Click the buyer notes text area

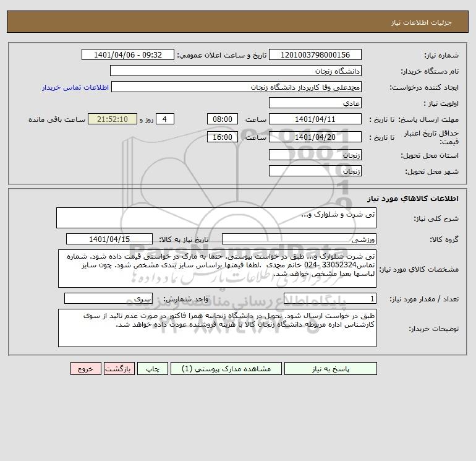217,328
